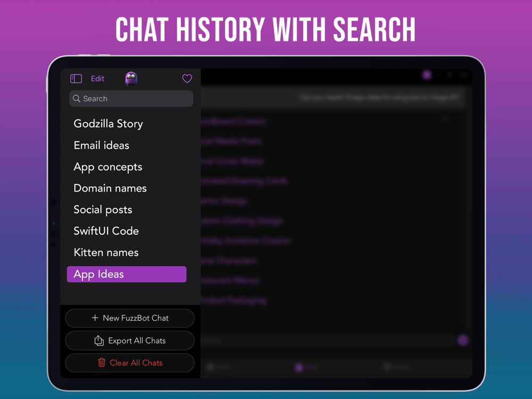Select the App concepts conversation
Screen dimensions: 532x399
coord(108,167)
